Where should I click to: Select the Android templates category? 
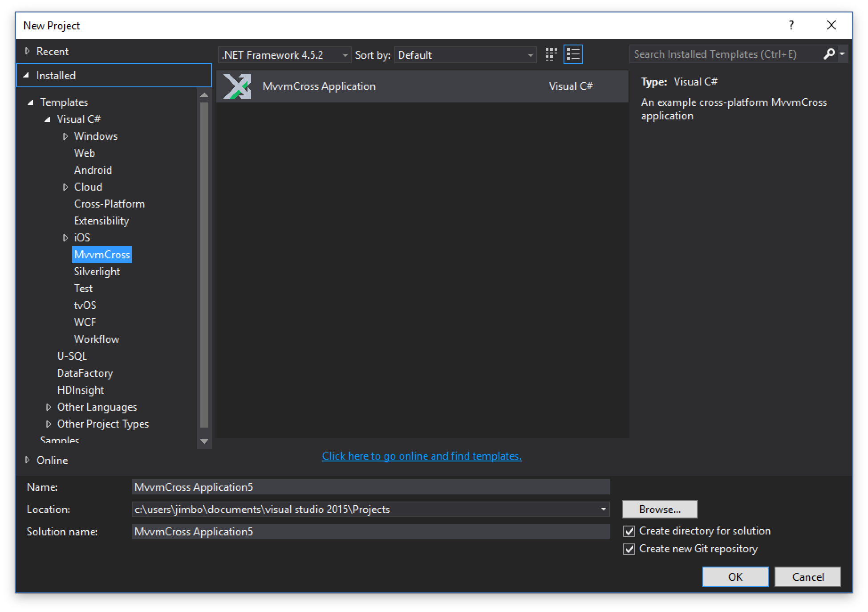(x=93, y=170)
